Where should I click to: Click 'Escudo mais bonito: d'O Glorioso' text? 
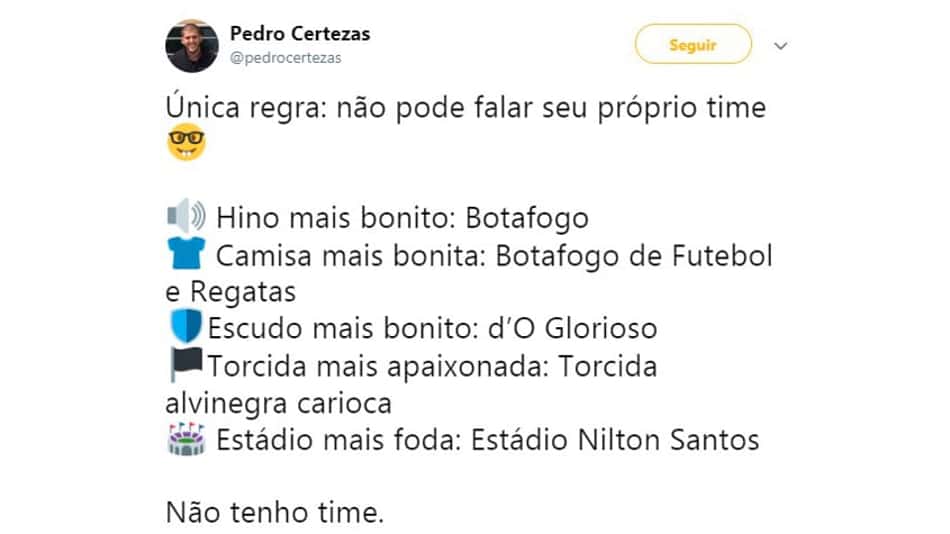tap(433, 329)
